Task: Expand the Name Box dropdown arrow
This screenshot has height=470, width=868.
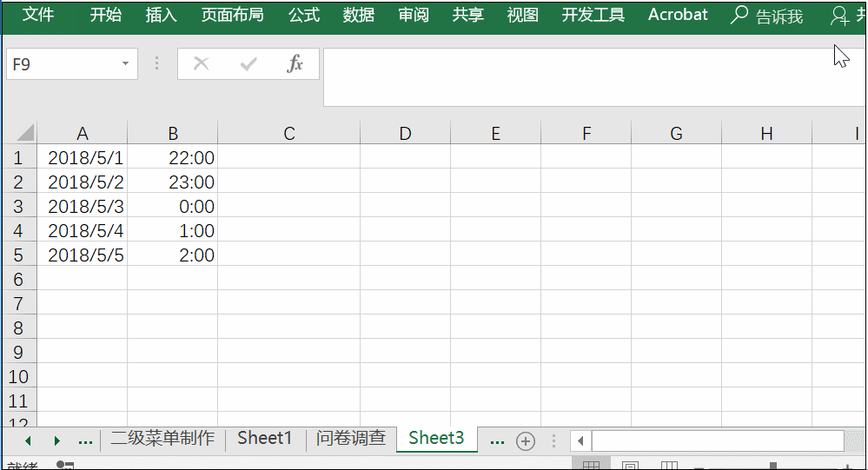Action: (x=126, y=64)
